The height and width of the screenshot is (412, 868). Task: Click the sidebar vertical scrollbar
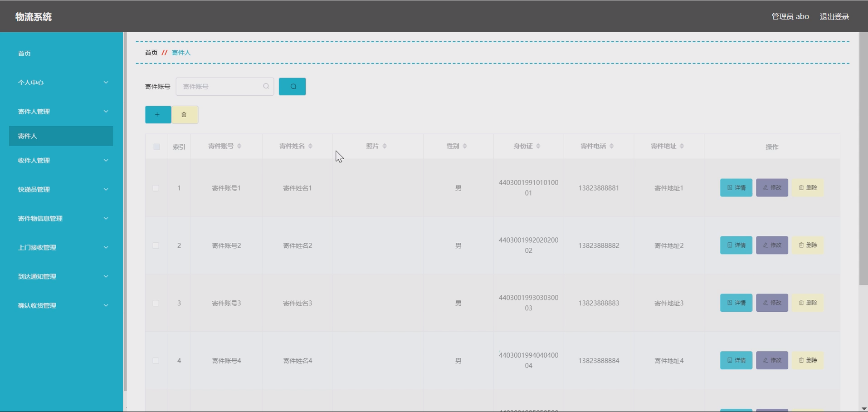125,211
